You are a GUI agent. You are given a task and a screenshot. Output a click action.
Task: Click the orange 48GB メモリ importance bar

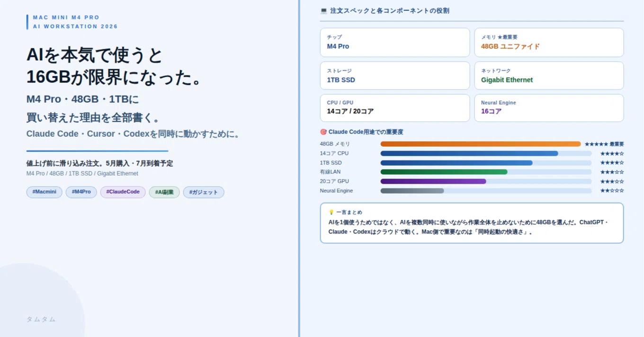[x=481, y=144]
